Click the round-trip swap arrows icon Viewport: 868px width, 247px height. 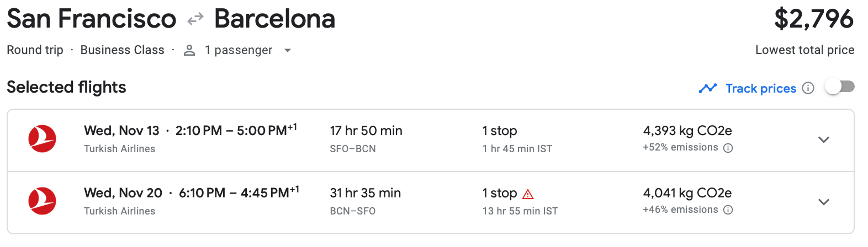(195, 20)
